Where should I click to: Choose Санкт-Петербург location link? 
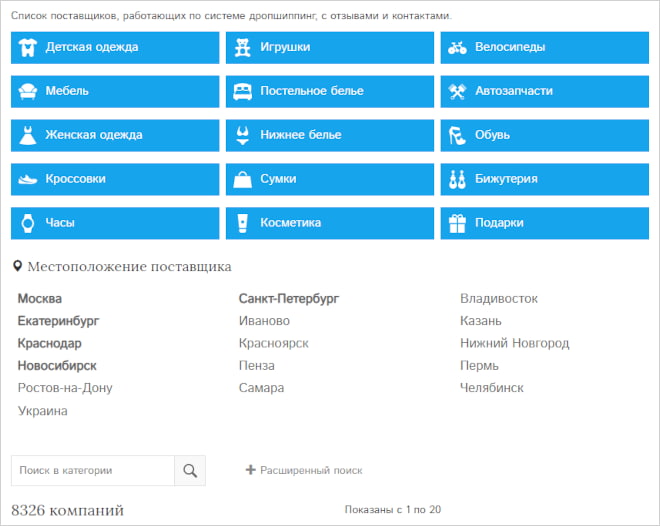[289, 298]
